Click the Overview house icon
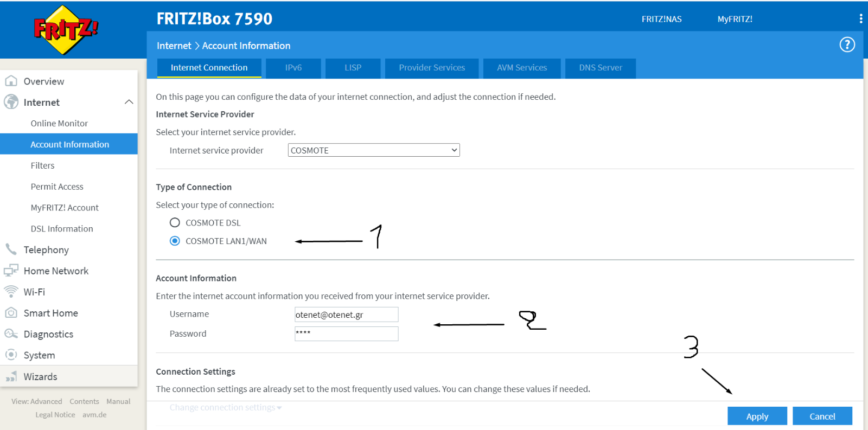 tap(11, 81)
